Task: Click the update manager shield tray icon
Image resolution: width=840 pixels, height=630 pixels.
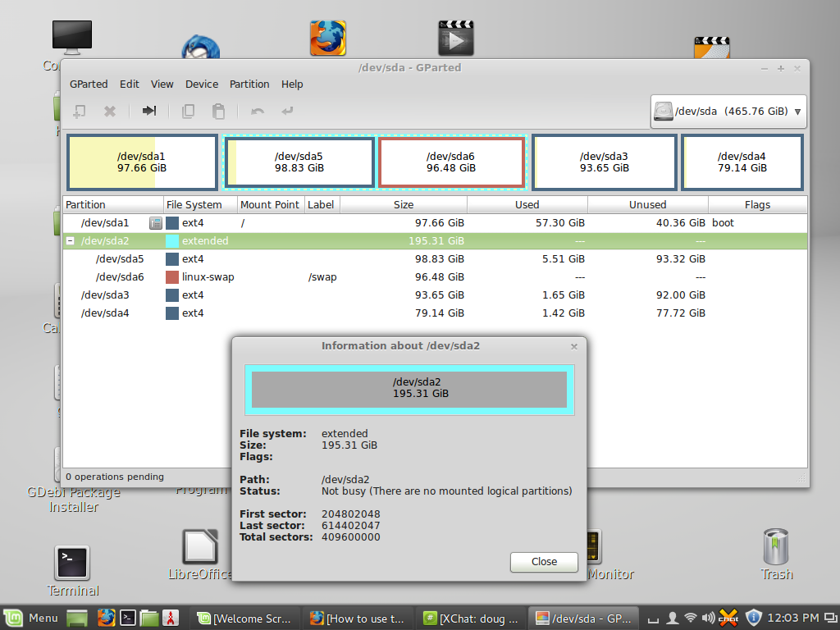Action: click(x=754, y=618)
